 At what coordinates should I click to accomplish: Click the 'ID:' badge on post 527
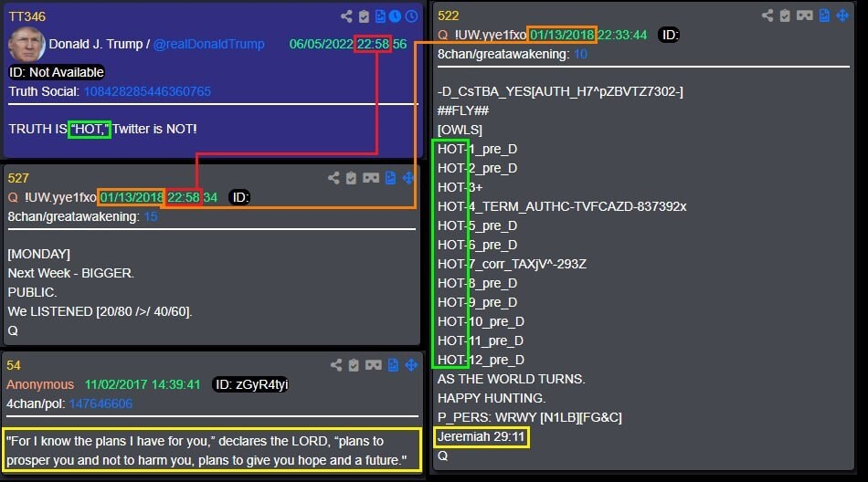pos(239,197)
